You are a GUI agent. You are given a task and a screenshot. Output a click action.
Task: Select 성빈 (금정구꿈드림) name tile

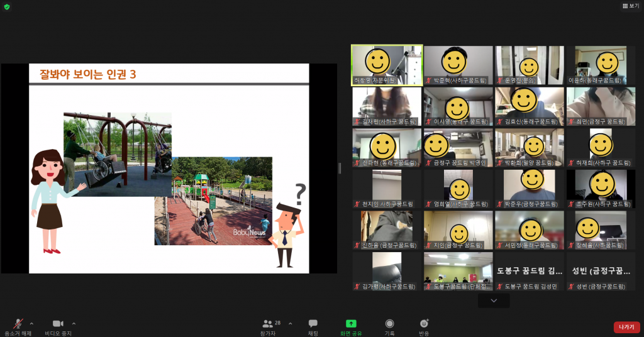(x=601, y=271)
